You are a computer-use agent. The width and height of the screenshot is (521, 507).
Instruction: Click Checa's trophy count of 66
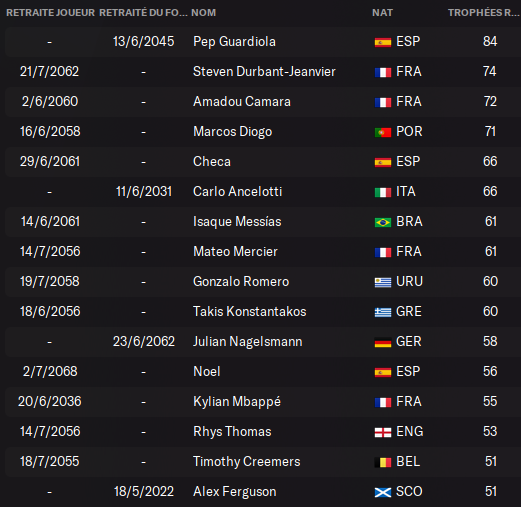(x=490, y=162)
